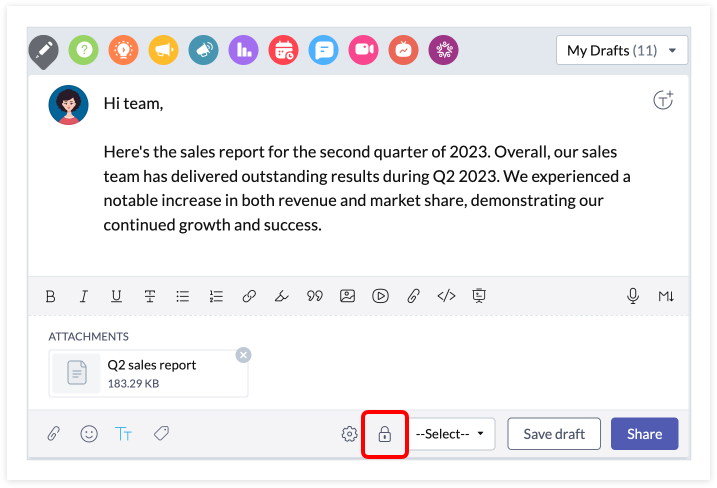Insert a presentation slide icon
Viewport: 717px width, 488px height.
[479, 295]
